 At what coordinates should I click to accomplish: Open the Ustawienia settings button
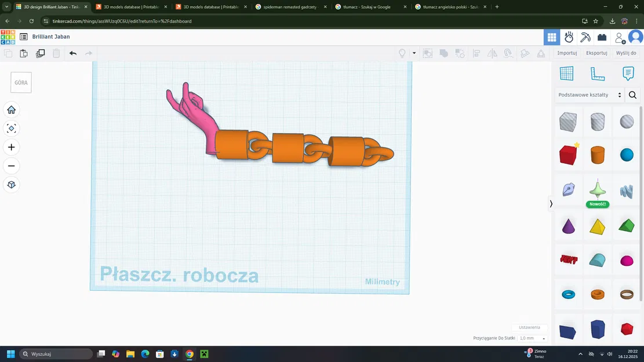click(529, 327)
